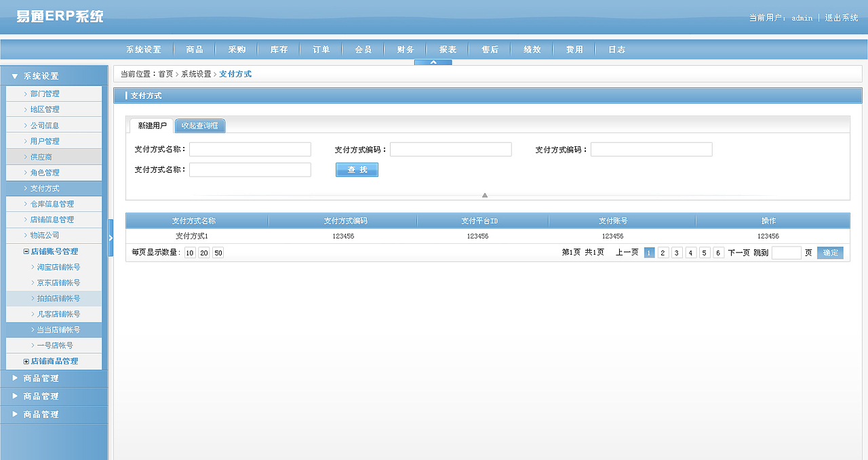Screen dimensions: 868x460
Task: Go to page 4
Action: (691, 253)
